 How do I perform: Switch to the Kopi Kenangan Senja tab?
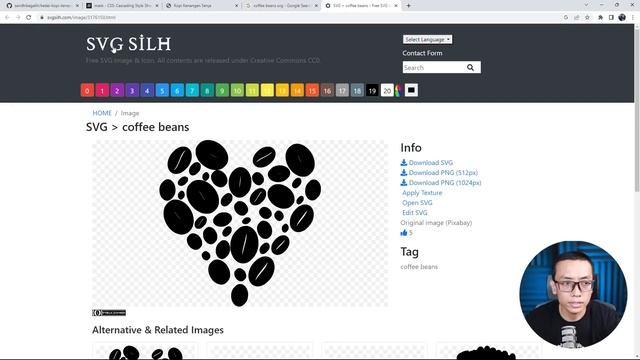pyautogui.click(x=201, y=6)
